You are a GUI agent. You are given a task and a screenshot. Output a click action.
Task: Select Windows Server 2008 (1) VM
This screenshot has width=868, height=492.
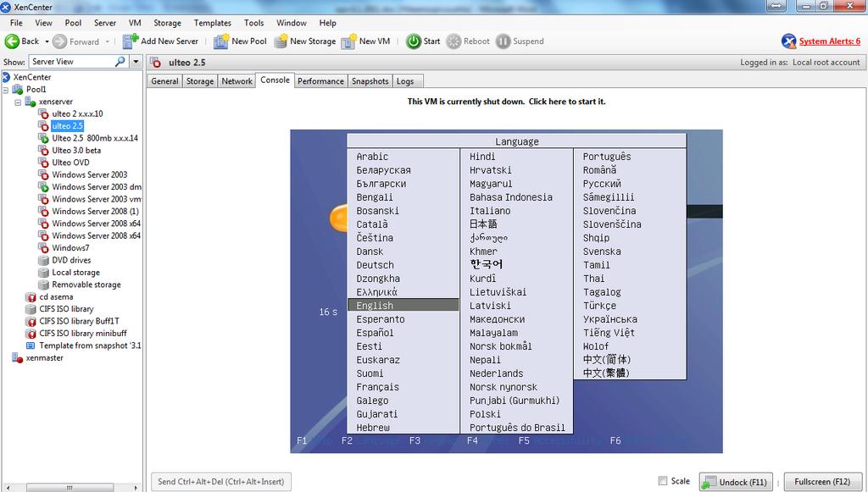point(95,211)
